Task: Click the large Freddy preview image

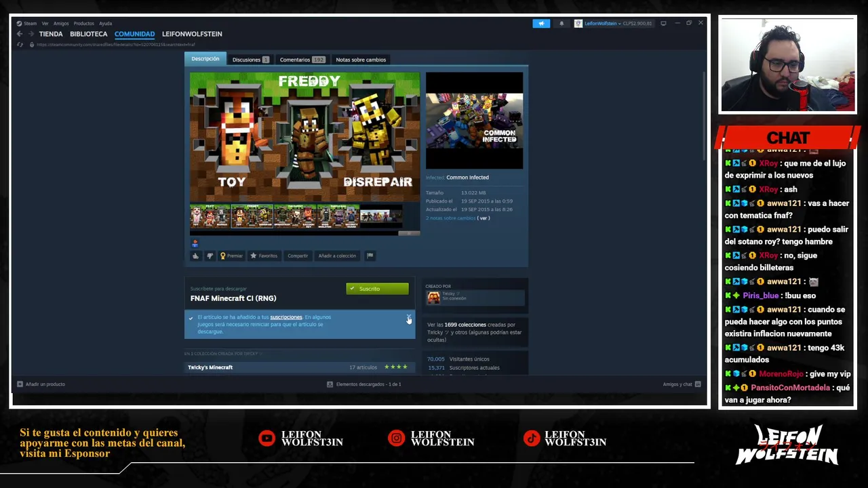Action: click(304, 137)
